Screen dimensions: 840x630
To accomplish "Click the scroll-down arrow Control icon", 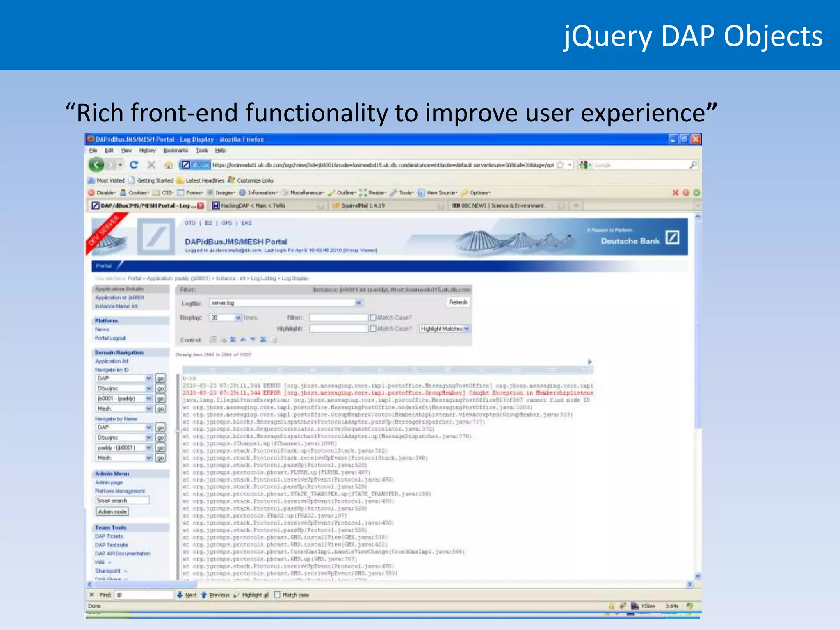I will click(253, 340).
